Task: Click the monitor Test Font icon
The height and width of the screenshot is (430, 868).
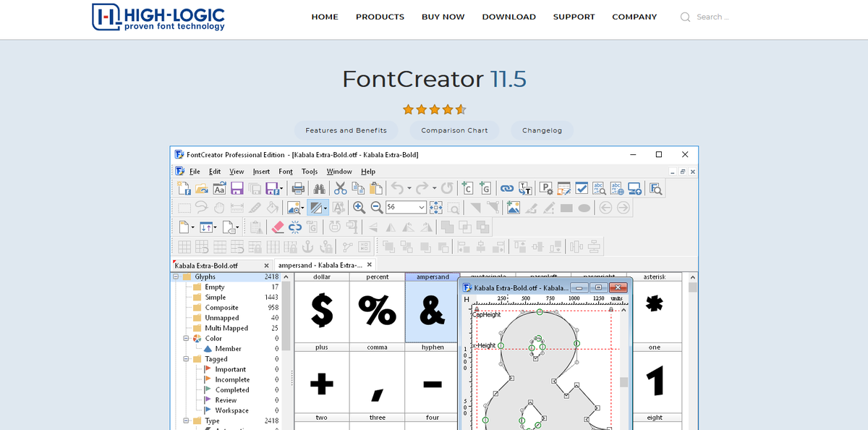Action: tap(634, 188)
